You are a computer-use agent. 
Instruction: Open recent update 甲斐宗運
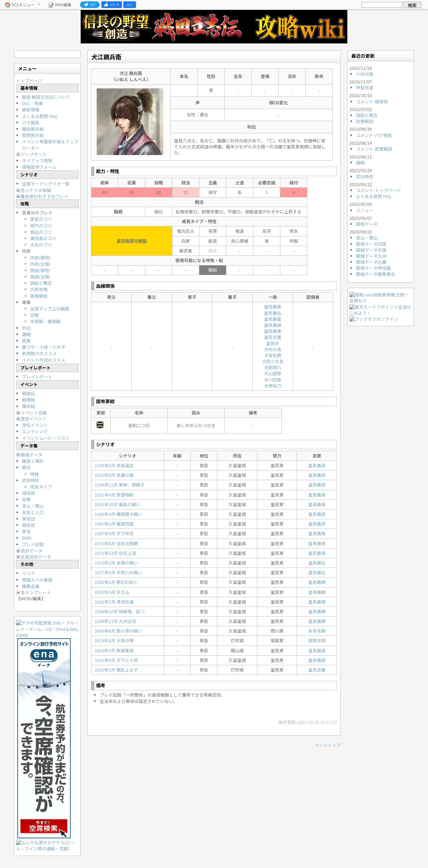coord(364,88)
